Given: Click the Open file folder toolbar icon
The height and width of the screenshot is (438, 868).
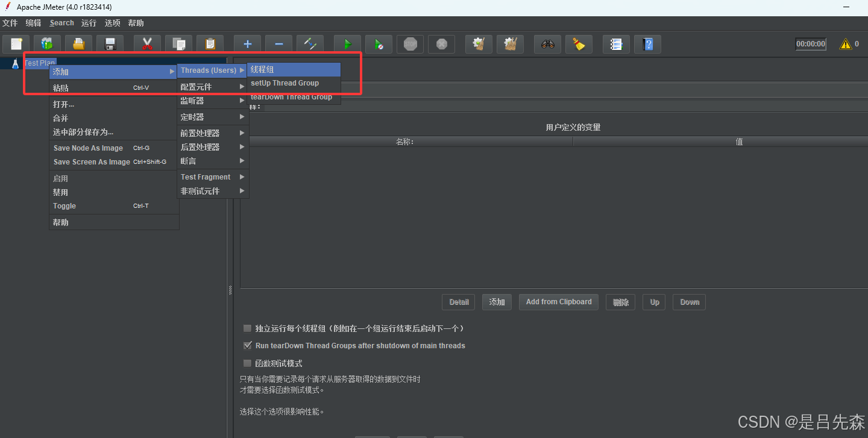Looking at the screenshot, I should (x=78, y=44).
